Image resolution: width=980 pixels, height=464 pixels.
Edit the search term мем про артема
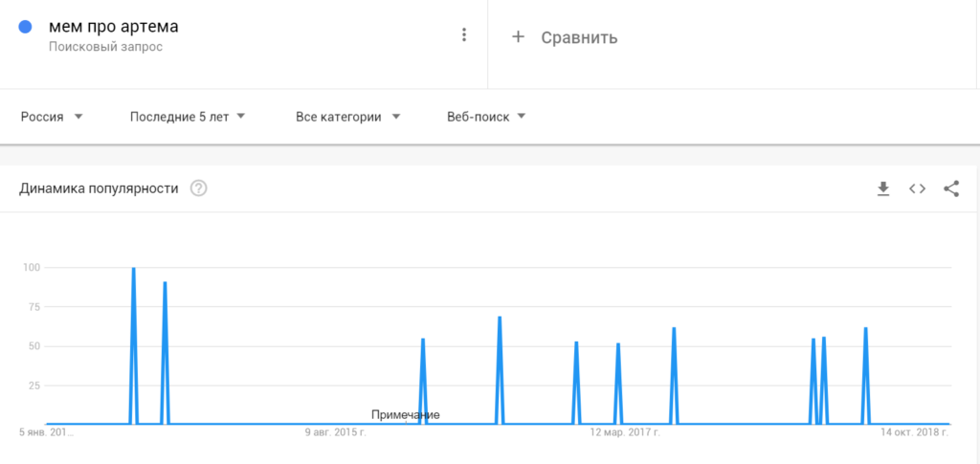(114, 27)
